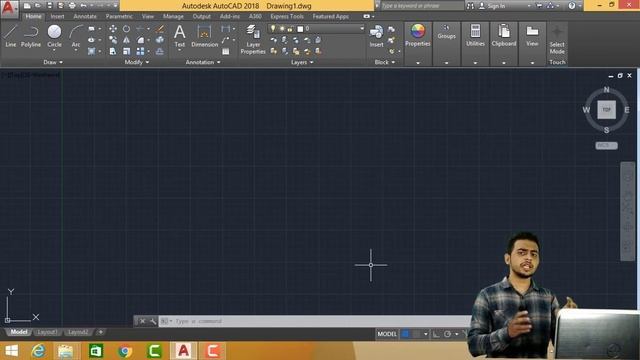The height and width of the screenshot is (360, 640).
Task: Open the Properties color wheel panel
Action: pos(418,35)
